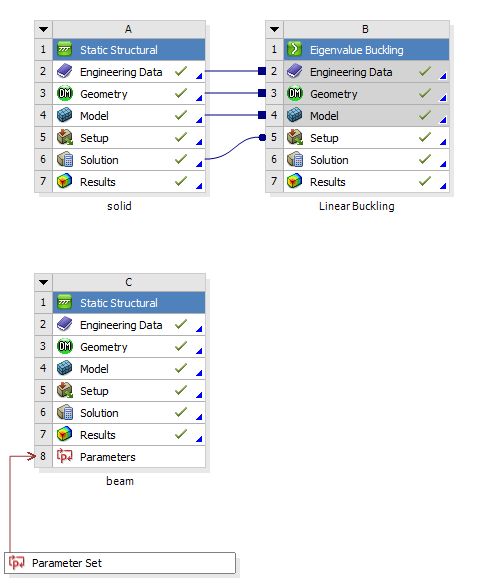Click column header A of the solid system
This screenshot has height=584, width=489.
129,29
